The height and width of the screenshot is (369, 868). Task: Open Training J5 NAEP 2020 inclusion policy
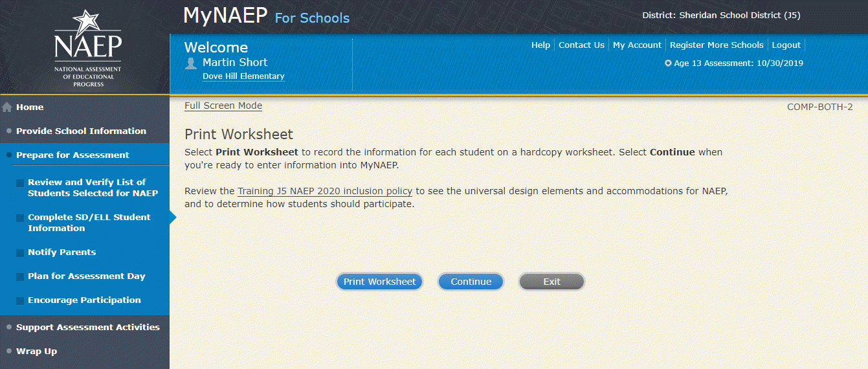point(324,192)
